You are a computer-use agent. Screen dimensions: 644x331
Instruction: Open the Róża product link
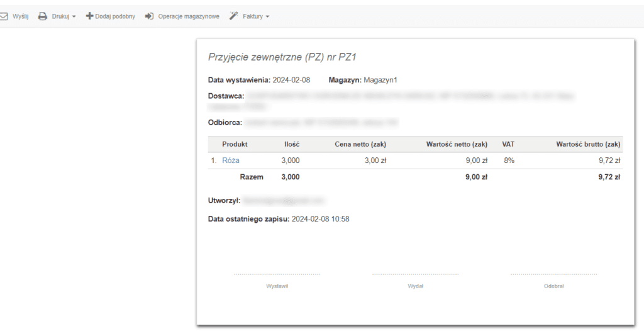231,160
